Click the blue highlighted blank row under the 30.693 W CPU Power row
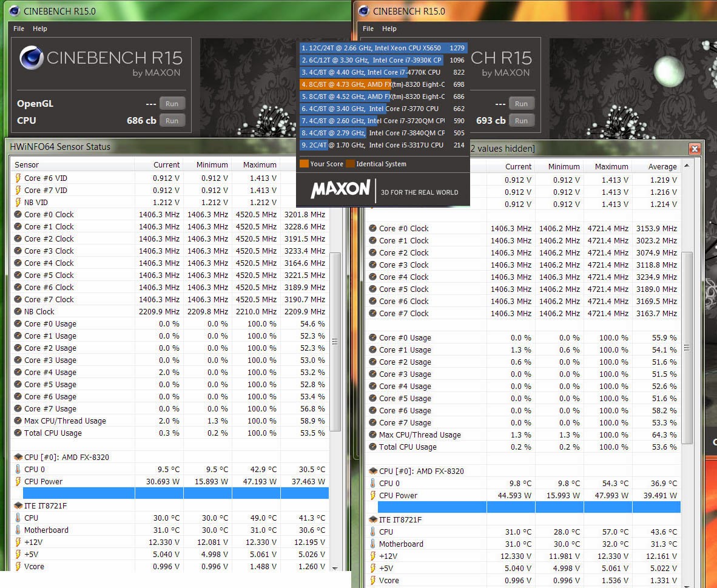Screen dimensions: 717x588 coord(175,493)
